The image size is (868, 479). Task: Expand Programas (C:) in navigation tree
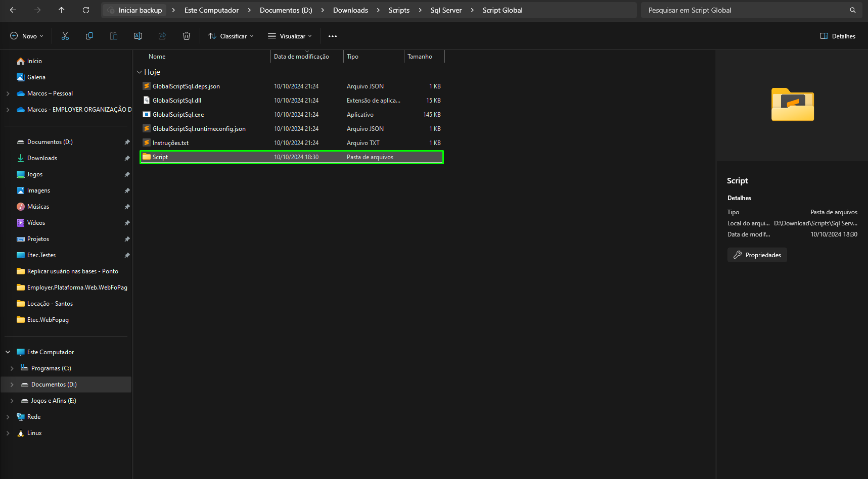click(12, 368)
